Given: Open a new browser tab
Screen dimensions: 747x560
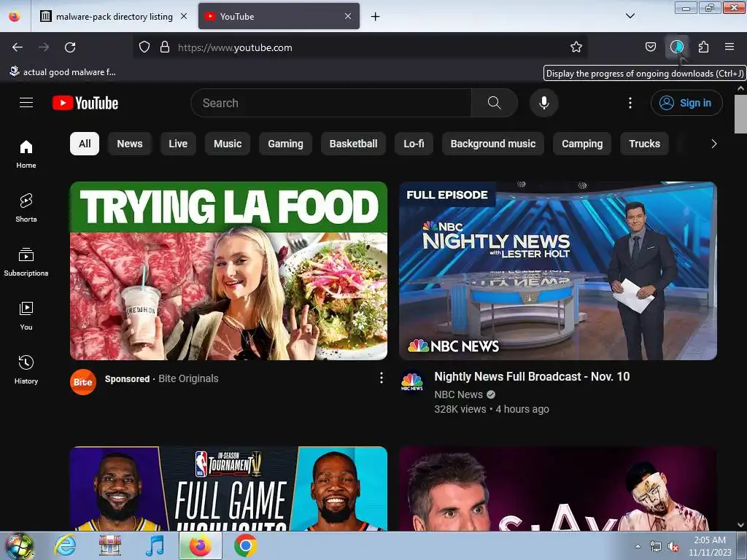Looking at the screenshot, I should (376, 17).
